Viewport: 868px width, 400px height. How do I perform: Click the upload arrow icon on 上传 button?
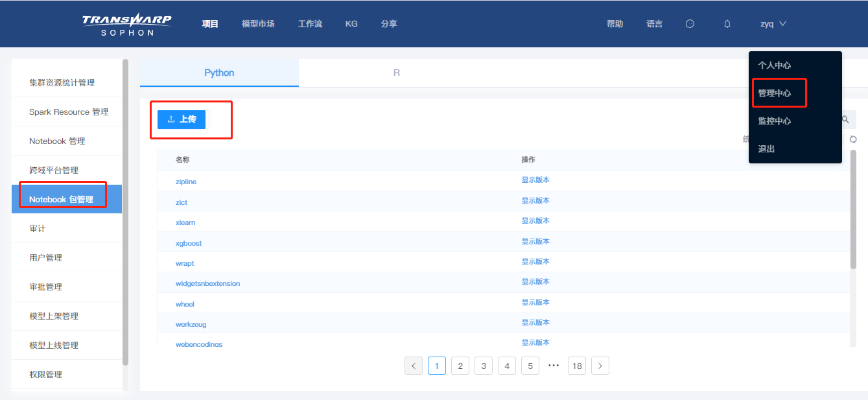pos(170,119)
